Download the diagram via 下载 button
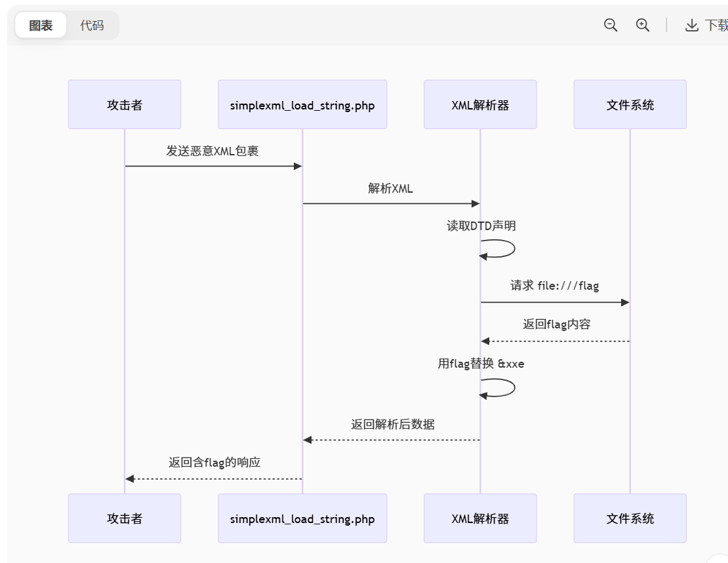728x563 pixels. pyautogui.click(x=707, y=26)
